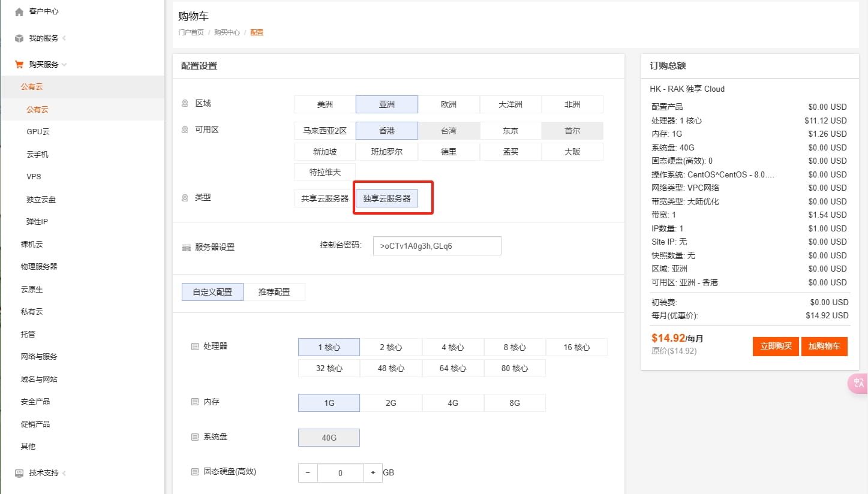Select the 2 核心 processor option
The image size is (868, 494).
(x=391, y=347)
